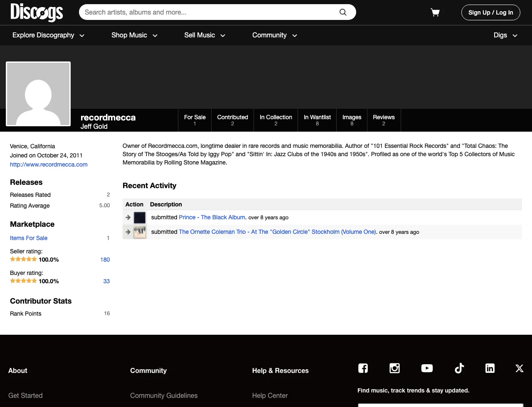Screen dimensions: 532x407
Task: Open footer Get Started link
Action: [25, 395]
